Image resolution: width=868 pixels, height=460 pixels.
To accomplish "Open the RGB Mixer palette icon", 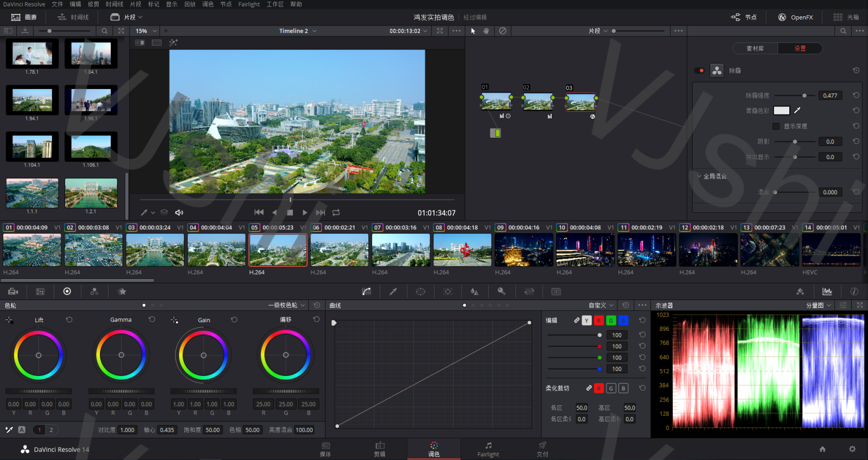I will coord(94,291).
